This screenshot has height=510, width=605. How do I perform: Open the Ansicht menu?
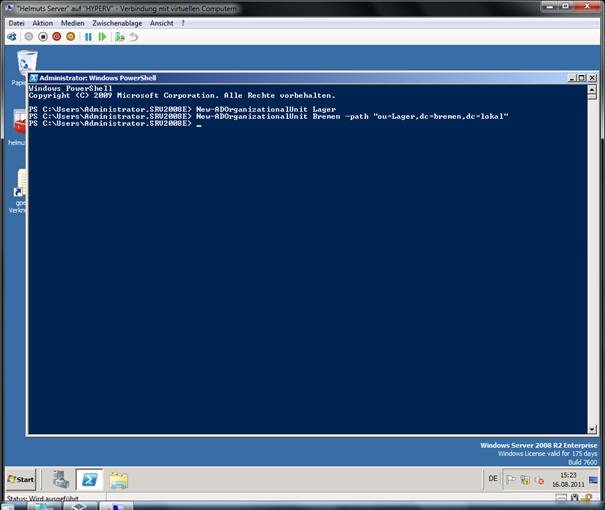pyautogui.click(x=161, y=22)
